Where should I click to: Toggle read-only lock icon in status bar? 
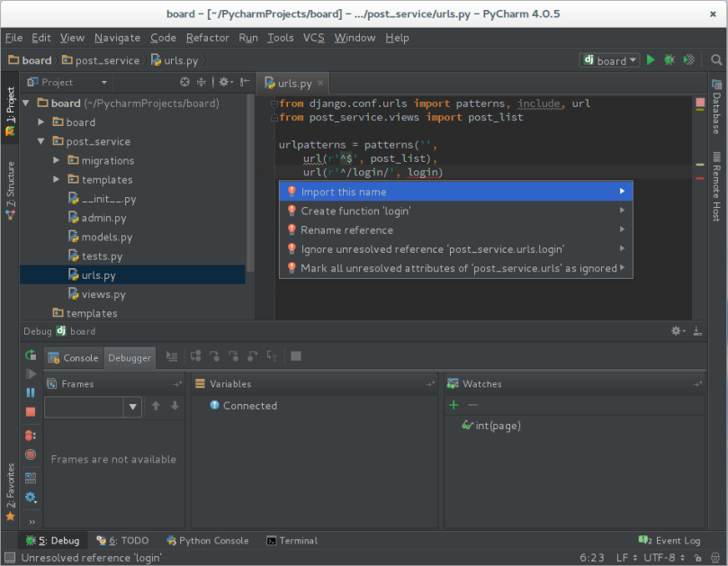tap(697, 558)
